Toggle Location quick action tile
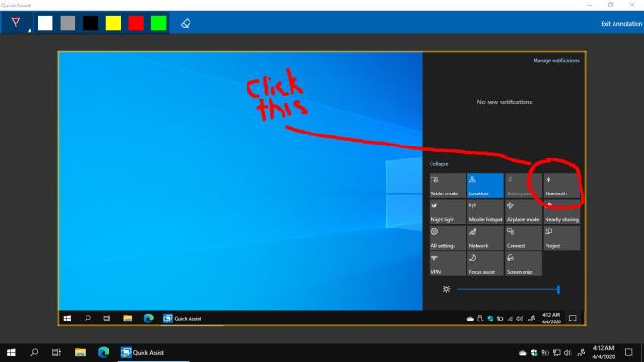Viewport: 644px width, 362px height. tap(485, 185)
